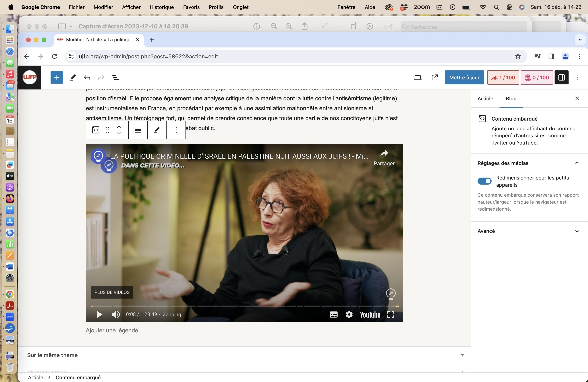
Task: Open the Afficher menu
Action: point(131,7)
